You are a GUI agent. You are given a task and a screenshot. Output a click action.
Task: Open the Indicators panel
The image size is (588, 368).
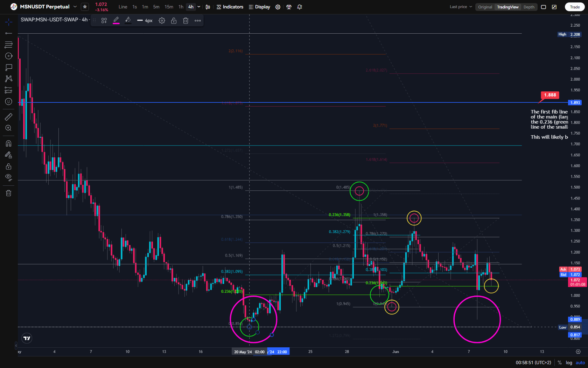pos(230,7)
